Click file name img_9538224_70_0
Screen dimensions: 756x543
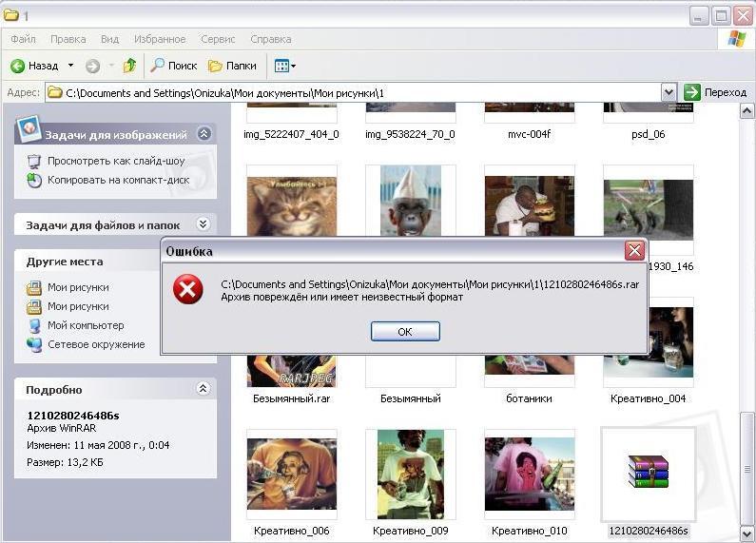(x=410, y=134)
